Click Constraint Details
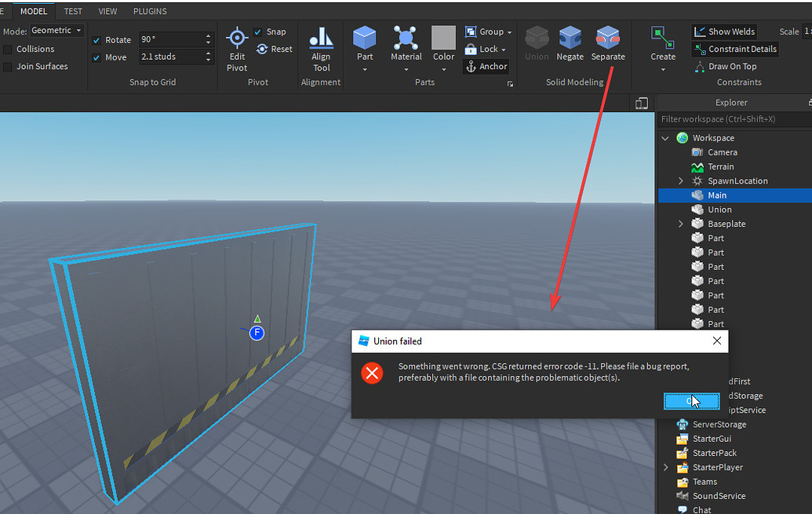Image resolution: width=812 pixels, height=514 pixels. pos(735,49)
